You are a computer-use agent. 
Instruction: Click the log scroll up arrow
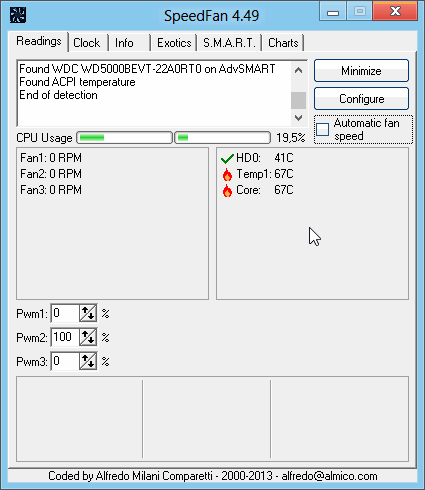[x=298, y=70]
